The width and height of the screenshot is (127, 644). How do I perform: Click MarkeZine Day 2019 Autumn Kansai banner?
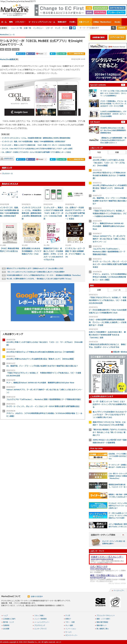(x=108, y=62)
